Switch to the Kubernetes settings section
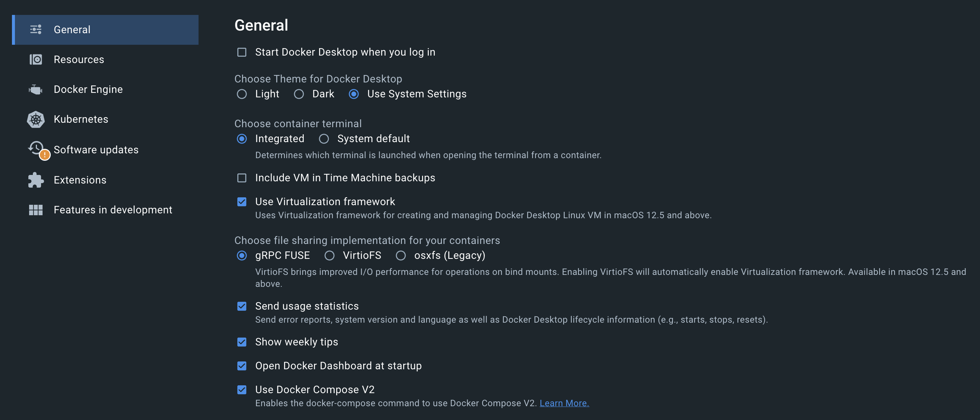 point(81,119)
